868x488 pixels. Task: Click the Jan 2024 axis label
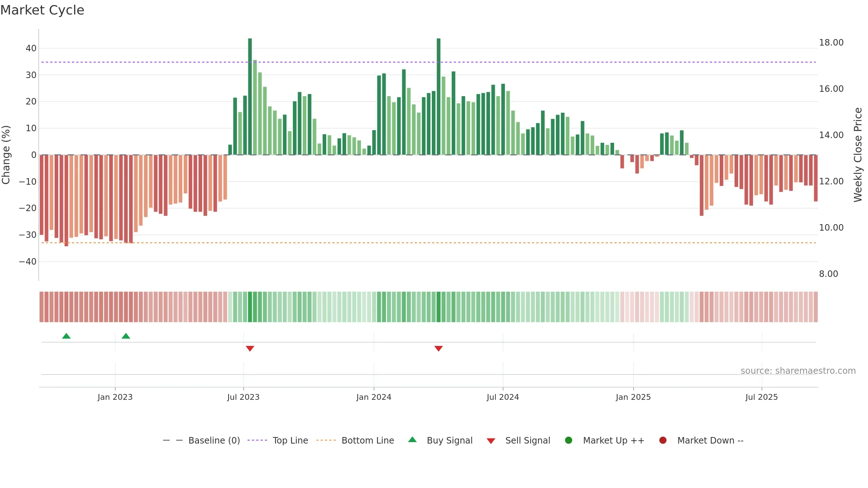click(x=374, y=397)
